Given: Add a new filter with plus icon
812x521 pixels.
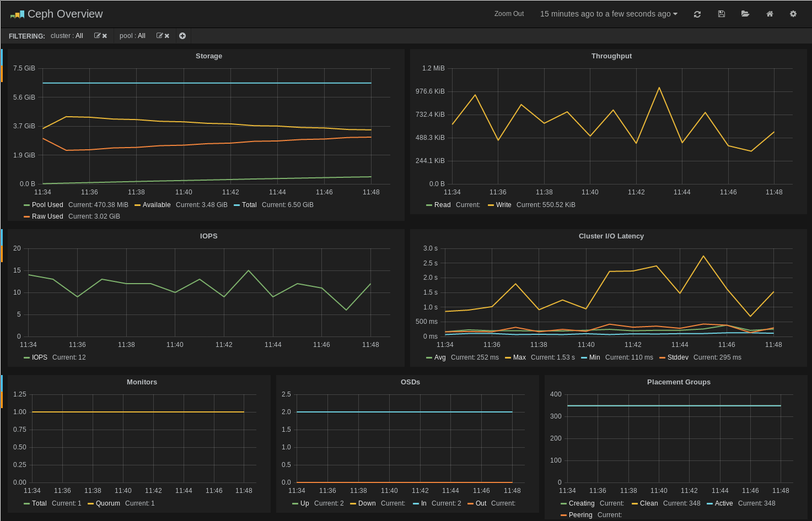Looking at the screenshot, I should [182, 36].
